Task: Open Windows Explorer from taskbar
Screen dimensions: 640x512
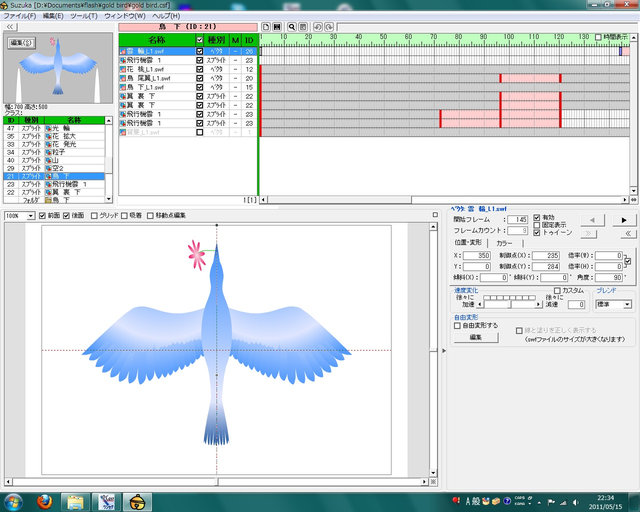Action: click(76, 502)
